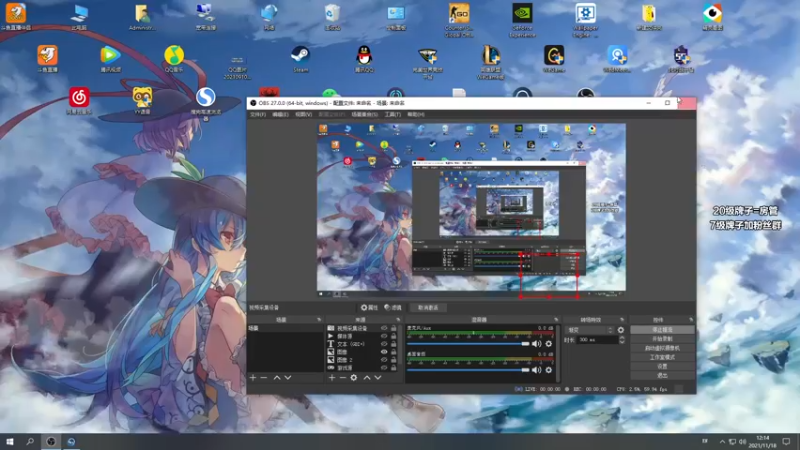Pop out the 来源 dock

[x=398, y=320]
